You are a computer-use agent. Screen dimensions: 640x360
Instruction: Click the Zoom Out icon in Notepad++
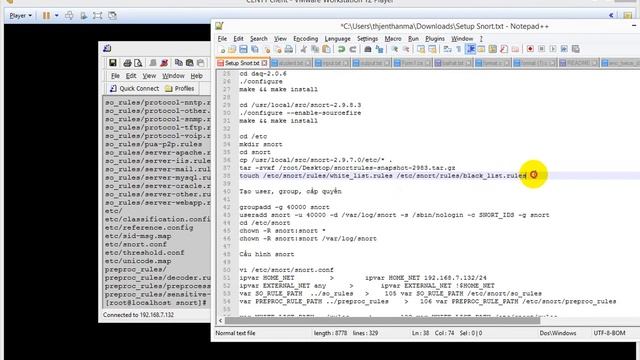pos(406,49)
